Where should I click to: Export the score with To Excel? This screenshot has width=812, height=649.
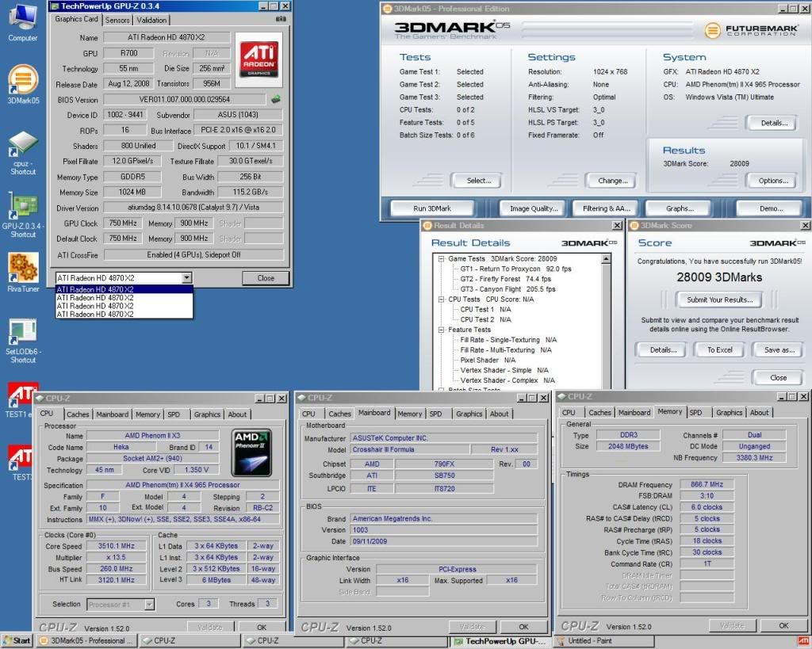click(x=720, y=350)
